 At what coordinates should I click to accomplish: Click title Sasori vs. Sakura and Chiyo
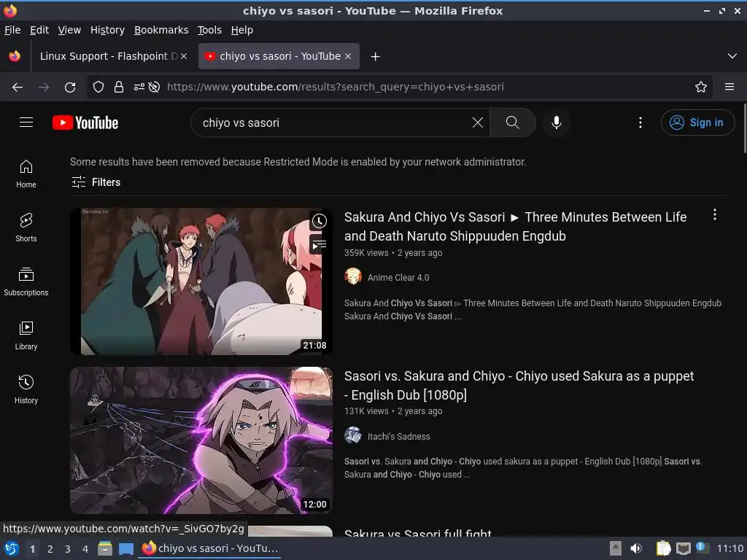[x=519, y=385]
